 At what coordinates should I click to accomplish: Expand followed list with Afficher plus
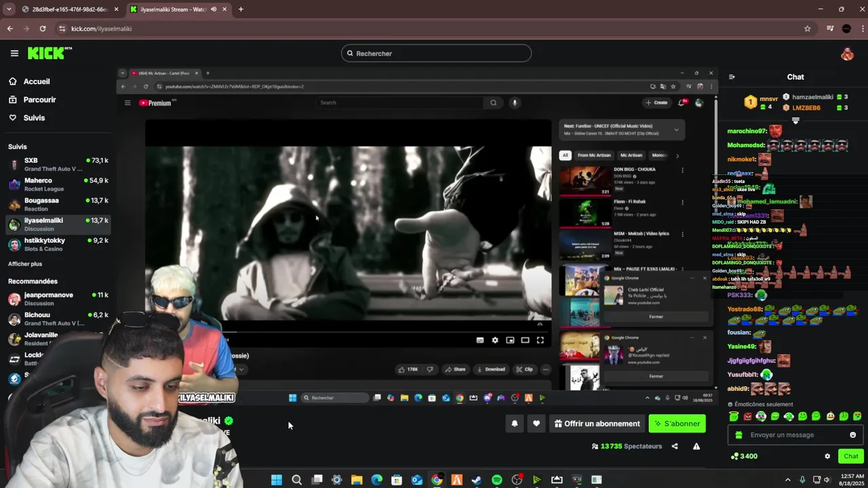(25, 264)
